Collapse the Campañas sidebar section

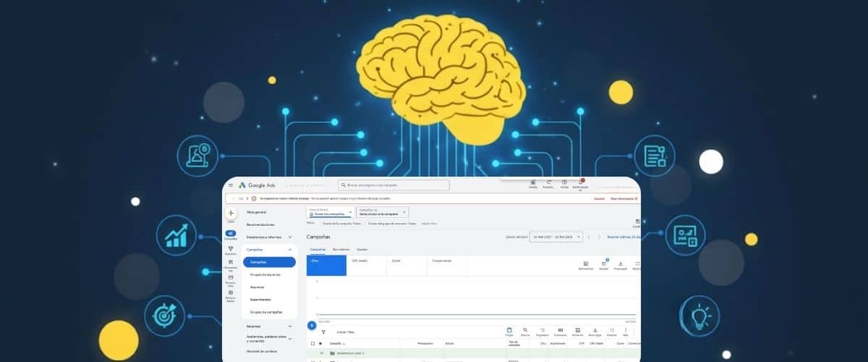289,249
